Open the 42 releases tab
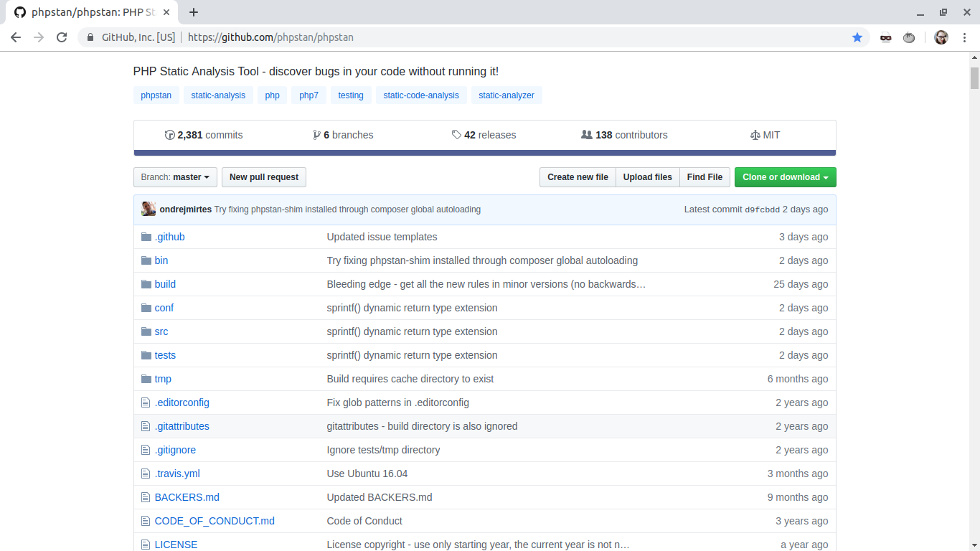980x551 pixels. pos(484,135)
